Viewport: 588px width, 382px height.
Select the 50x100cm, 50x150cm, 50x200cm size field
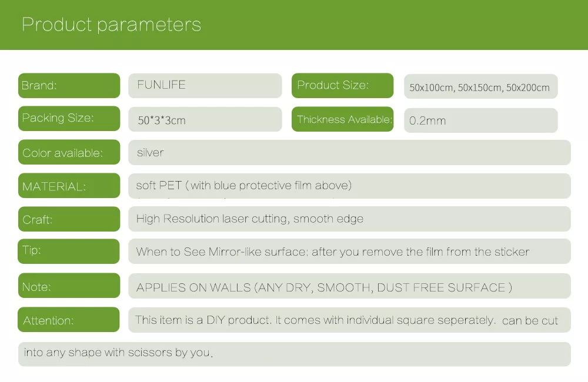tap(480, 87)
